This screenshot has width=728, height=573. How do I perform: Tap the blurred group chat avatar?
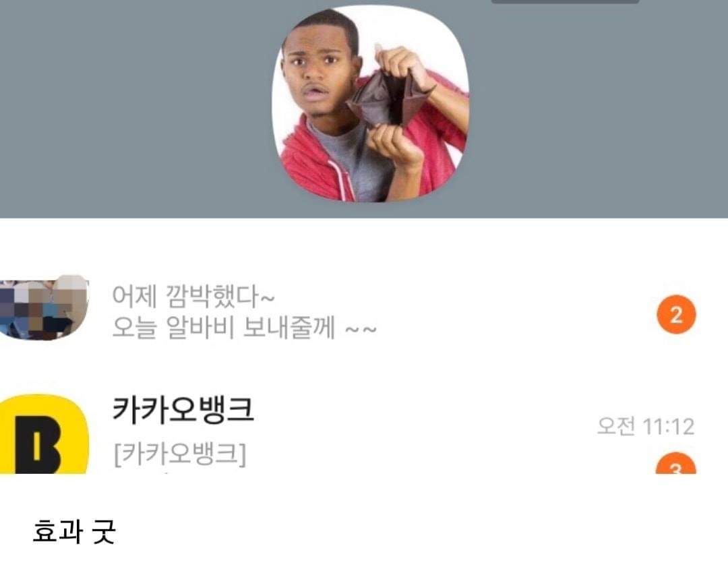[44, 307]
